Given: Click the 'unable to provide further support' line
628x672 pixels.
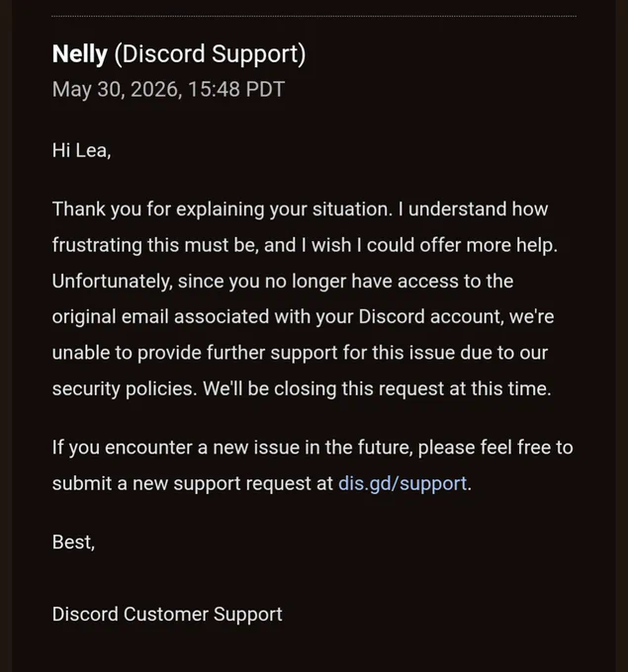Looking at the screenshot, I should (x=300, y=353).
